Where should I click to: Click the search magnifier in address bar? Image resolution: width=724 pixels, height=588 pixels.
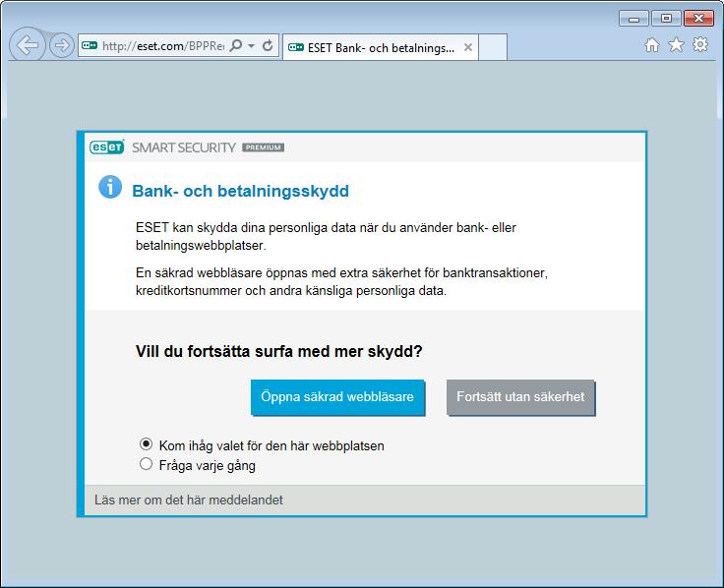(x=236, y=45)
